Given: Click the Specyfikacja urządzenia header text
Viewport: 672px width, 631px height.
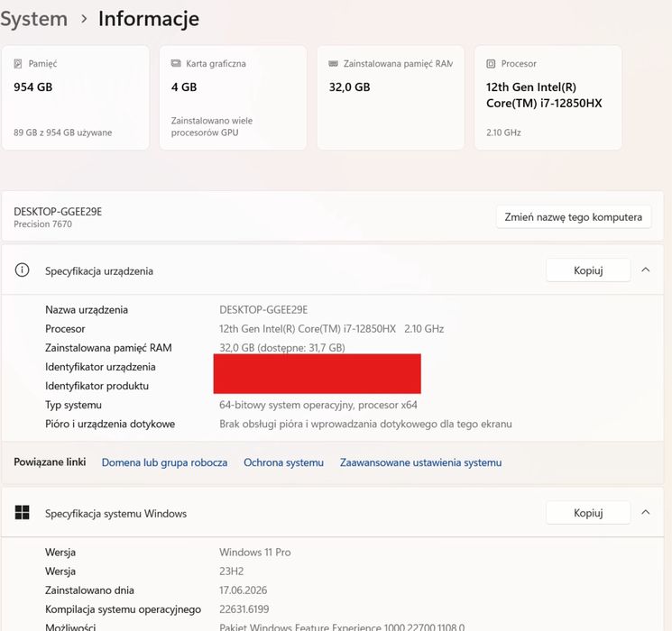Looking at the screenshot, I should [x=99, y=271].
